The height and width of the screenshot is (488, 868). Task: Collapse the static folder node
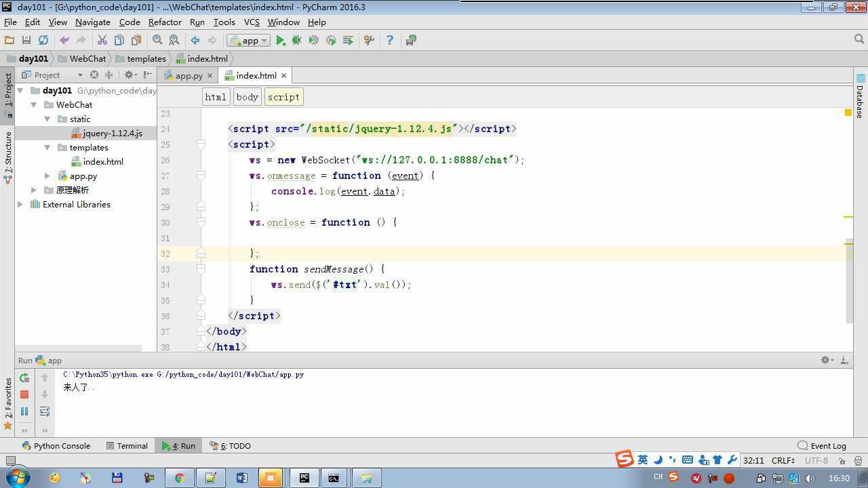47,119
